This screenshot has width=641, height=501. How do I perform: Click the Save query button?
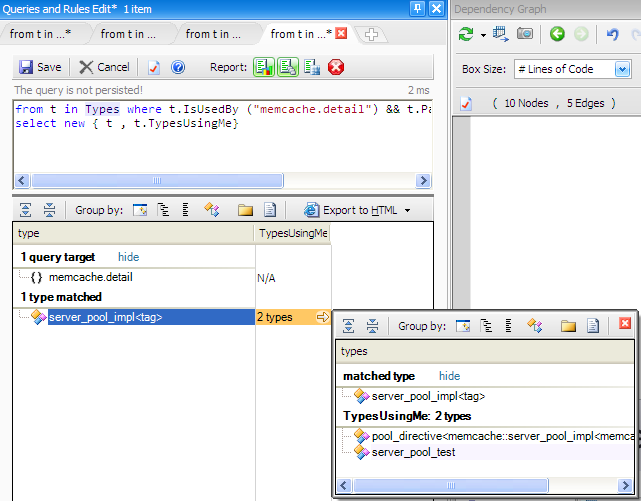tap(40, 67)
